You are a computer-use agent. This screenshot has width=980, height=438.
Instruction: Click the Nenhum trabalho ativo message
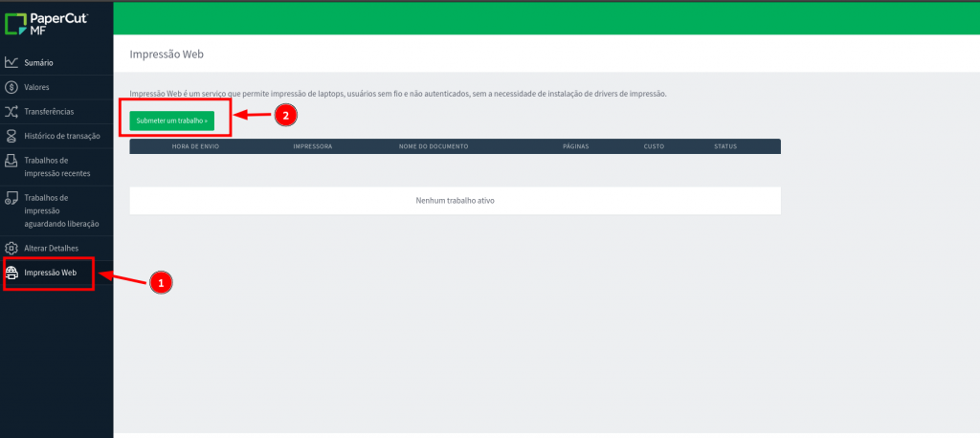(455, 201)
